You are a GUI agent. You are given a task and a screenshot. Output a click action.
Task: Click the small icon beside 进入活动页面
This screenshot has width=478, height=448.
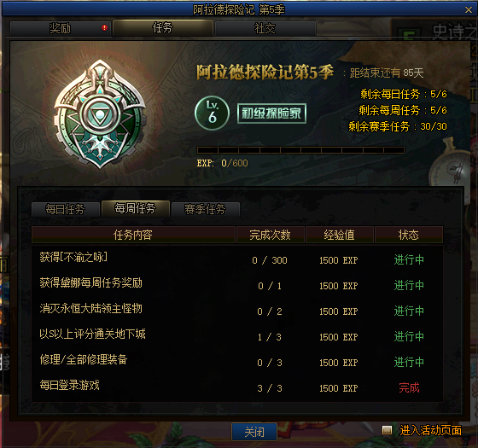click(x=388, y=430)
